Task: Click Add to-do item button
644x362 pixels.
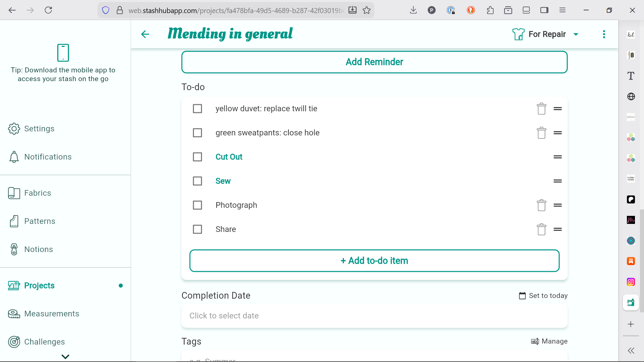Action: tap(374, 261)
